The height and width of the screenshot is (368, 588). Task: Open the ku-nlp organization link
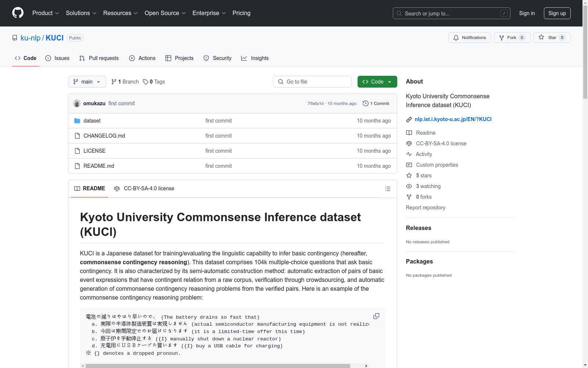31,38
